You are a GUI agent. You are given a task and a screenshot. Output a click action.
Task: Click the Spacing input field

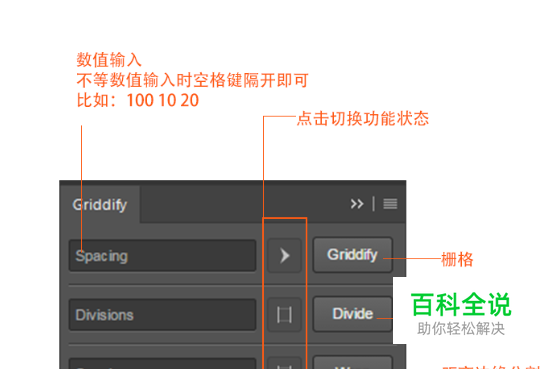(163, 256)
